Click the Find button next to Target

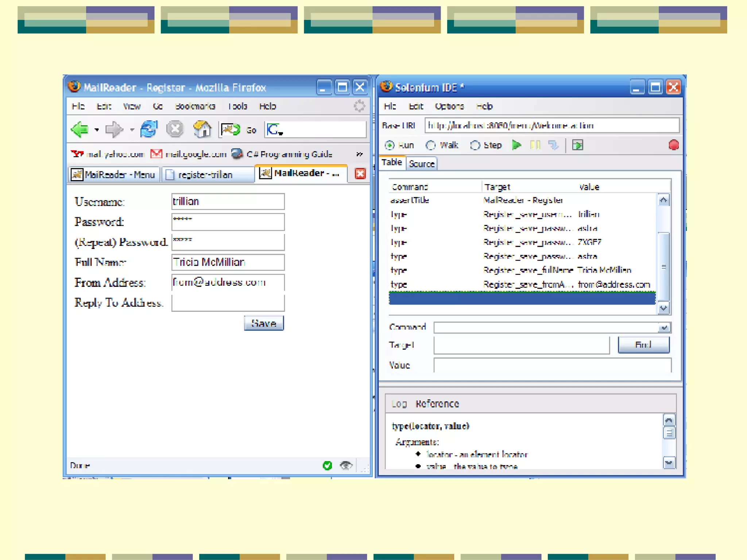643,345
